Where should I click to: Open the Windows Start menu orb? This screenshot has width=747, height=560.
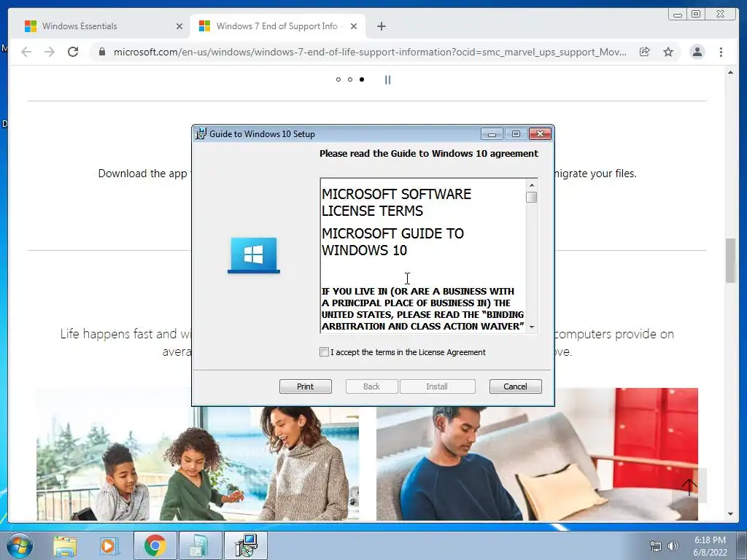point(20,545)
